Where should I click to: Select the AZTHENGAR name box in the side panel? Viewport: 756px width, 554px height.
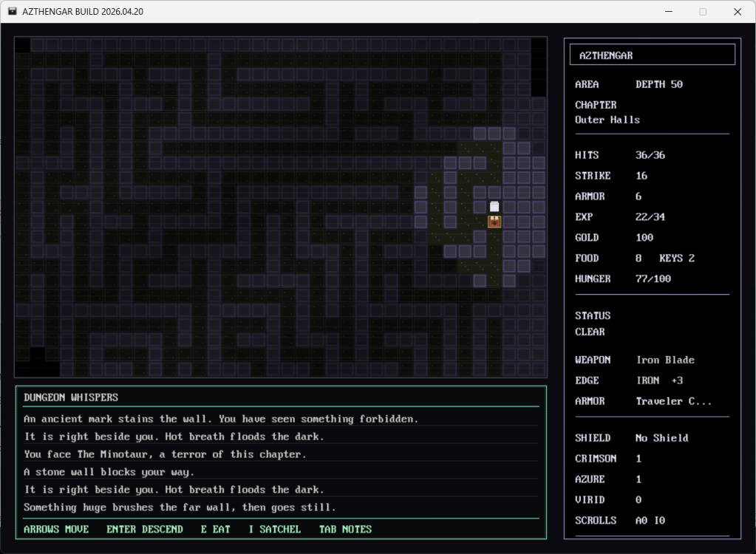(652, 55)
